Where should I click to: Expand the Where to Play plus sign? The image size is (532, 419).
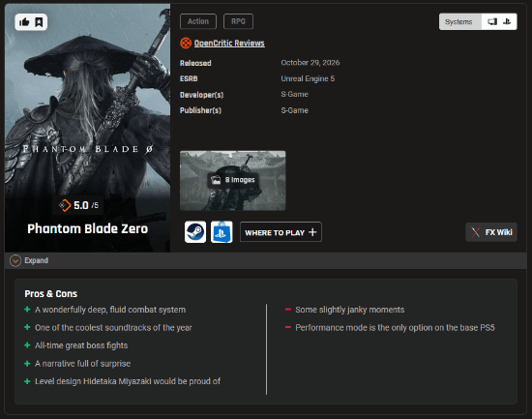pos(312,232)
